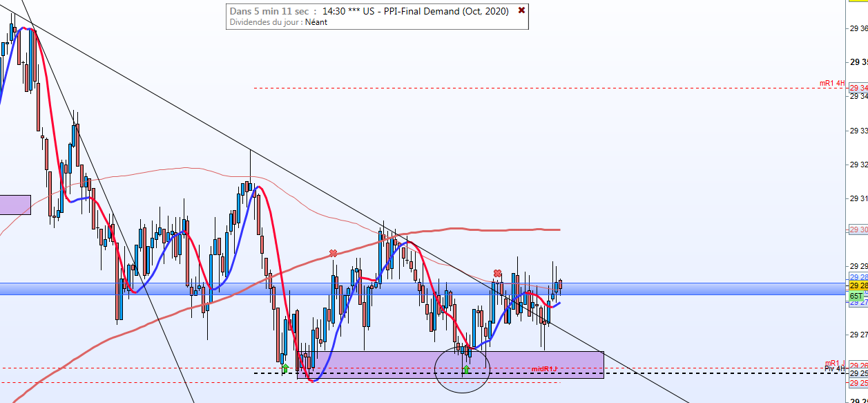Click the red 29 30 moving-average price tag

tap(858, 229)
